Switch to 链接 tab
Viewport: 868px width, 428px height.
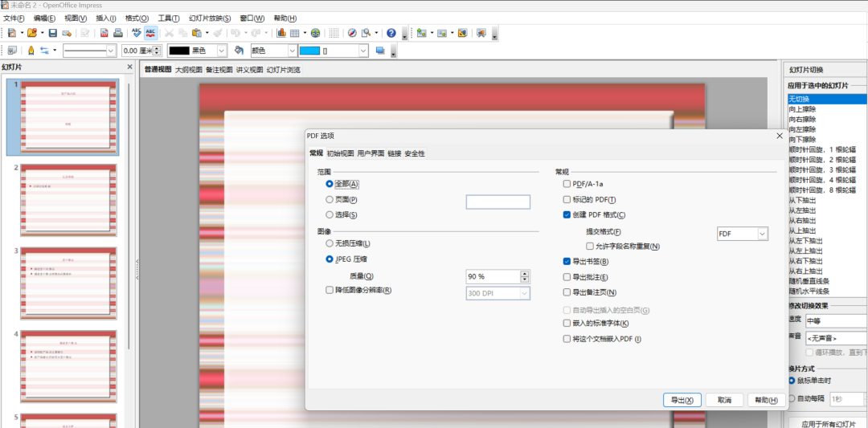(x=395, y=153)
